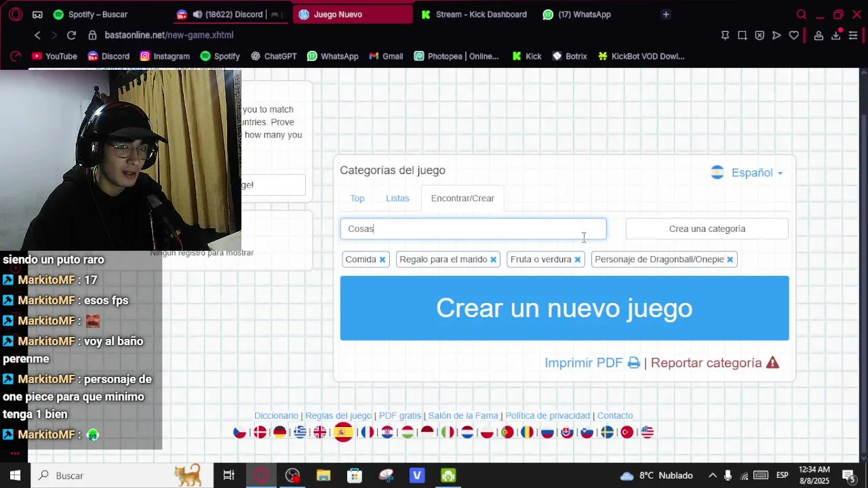Click Imprimir PDF link

592,363
